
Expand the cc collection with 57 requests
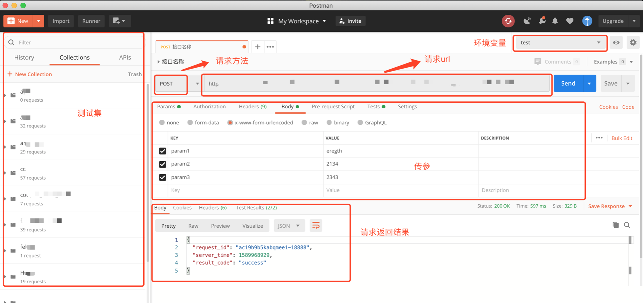(5, 173)
